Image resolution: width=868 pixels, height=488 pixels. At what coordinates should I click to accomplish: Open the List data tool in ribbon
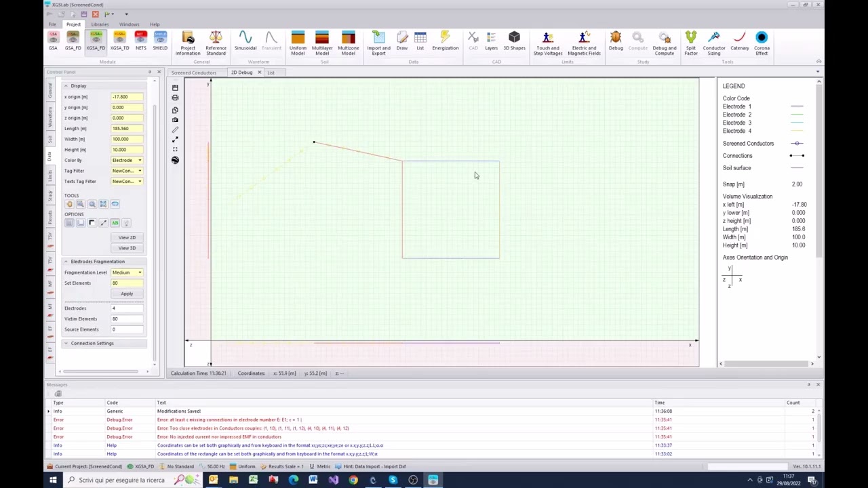[420, 41]
